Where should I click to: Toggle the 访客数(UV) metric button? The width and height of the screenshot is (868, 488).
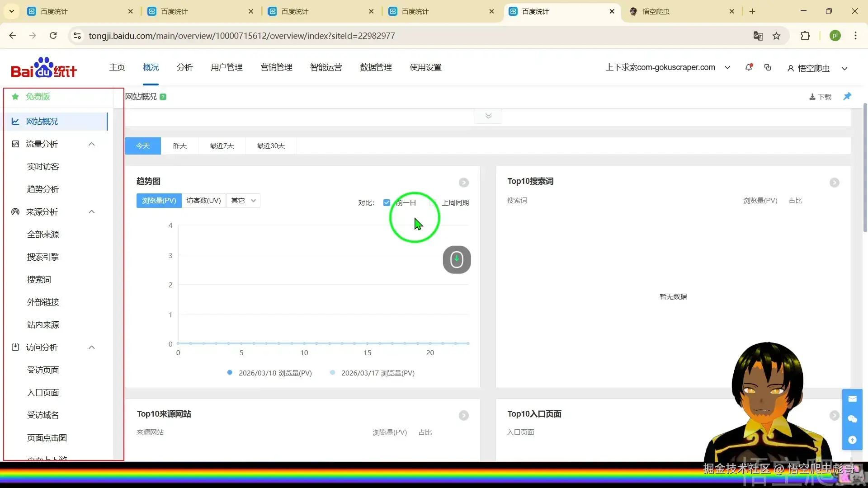tap(203, 201)
